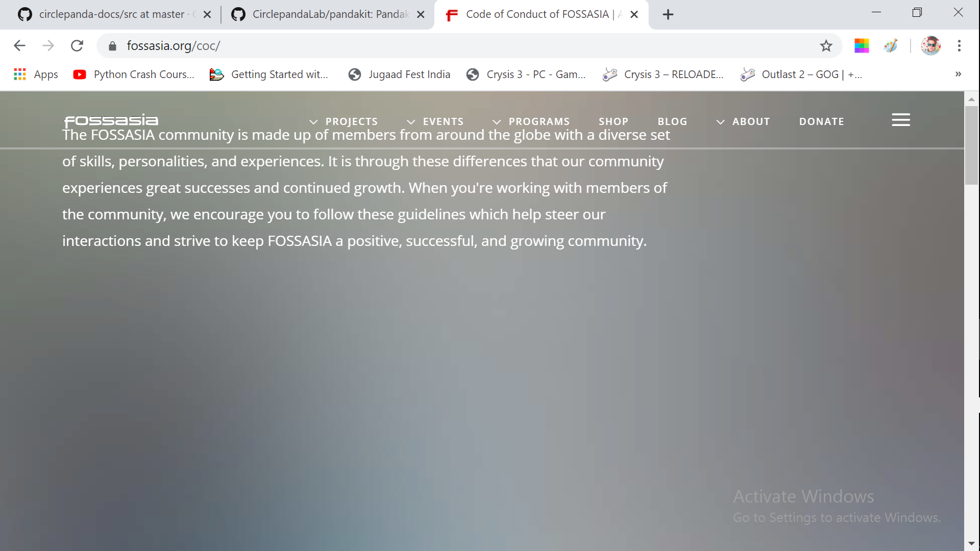This screenshot has width=980, height=551.
Task: Open the DONATE link
Action: point(821,121)
